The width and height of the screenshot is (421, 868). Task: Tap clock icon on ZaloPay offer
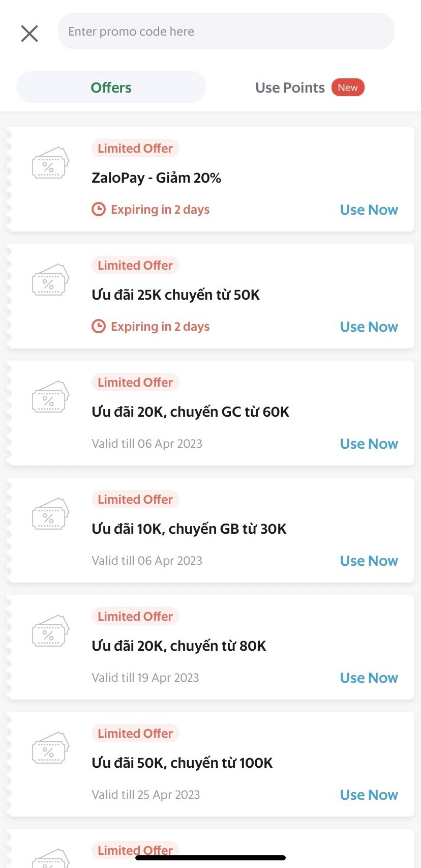tap(99, 209)
